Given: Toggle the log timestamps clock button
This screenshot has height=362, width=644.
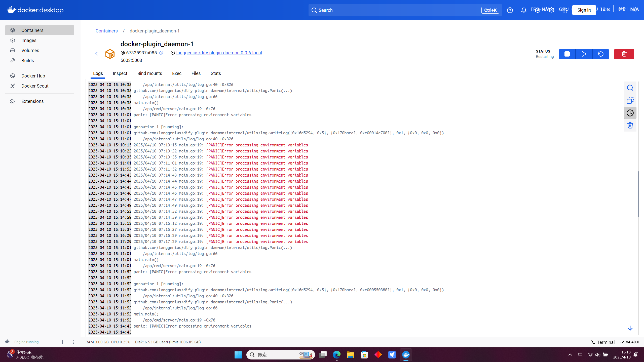Looking at the screenshot, I should click(x=630, y=113).
